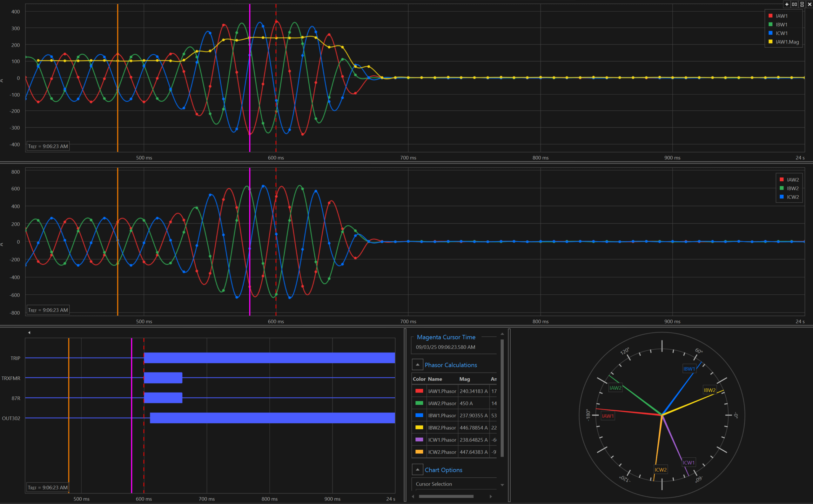Viewport: 813px width, 504px height.
Task: Click the add chart plus icon
Action: [x=787, y=4]
